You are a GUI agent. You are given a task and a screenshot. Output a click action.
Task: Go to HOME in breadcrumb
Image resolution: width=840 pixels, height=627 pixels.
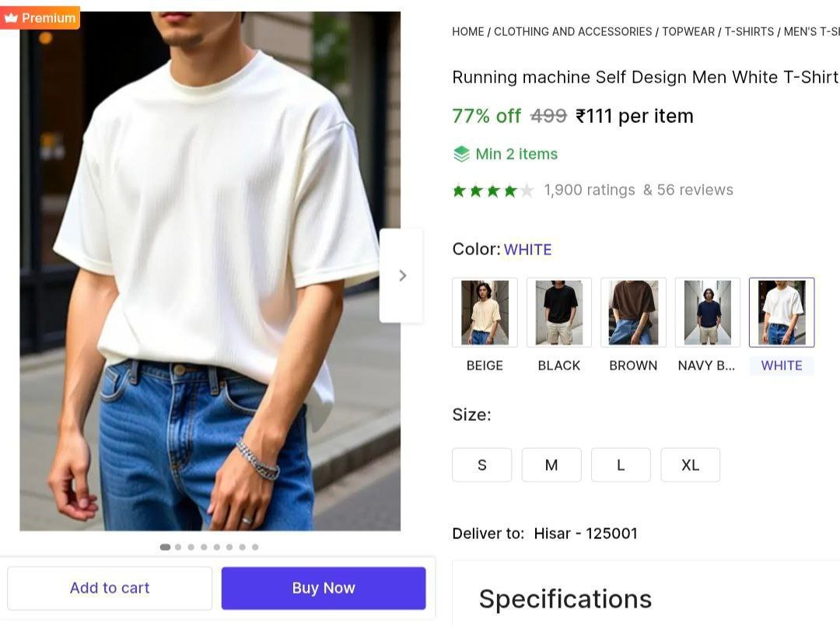point(468,32)
